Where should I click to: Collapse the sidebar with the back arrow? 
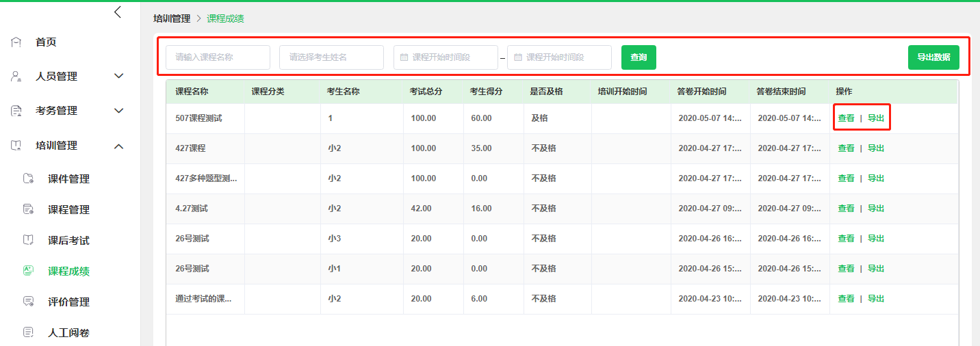tap(118, 12)
